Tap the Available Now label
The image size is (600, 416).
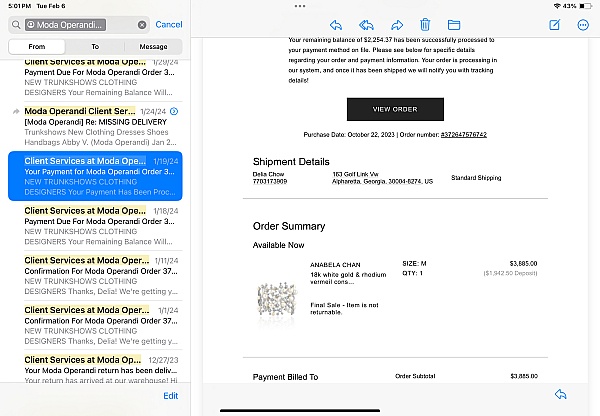coord(278,245)
